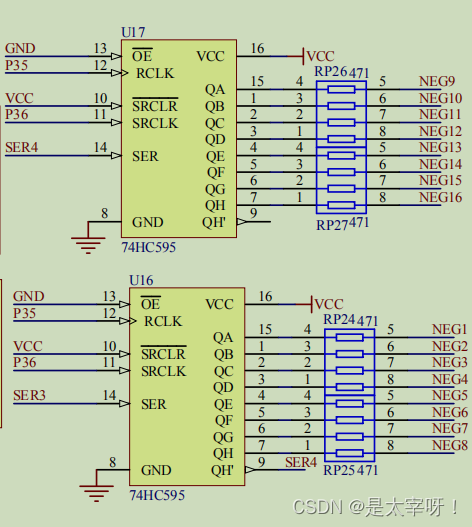Select the NEG10 net label
This screenshot has width=472, height=527.
click(x=440, y=98)
